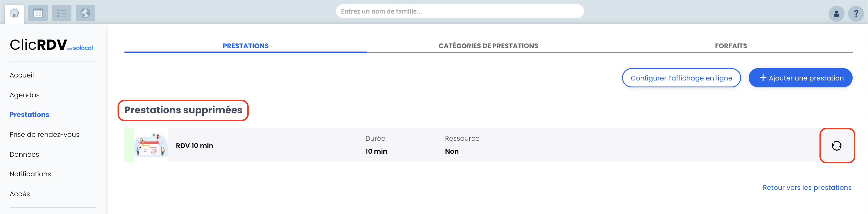Restore the deleted RDV 10 min prestation
The width and height of the screenshot is (868, 214).
point(836,146)
